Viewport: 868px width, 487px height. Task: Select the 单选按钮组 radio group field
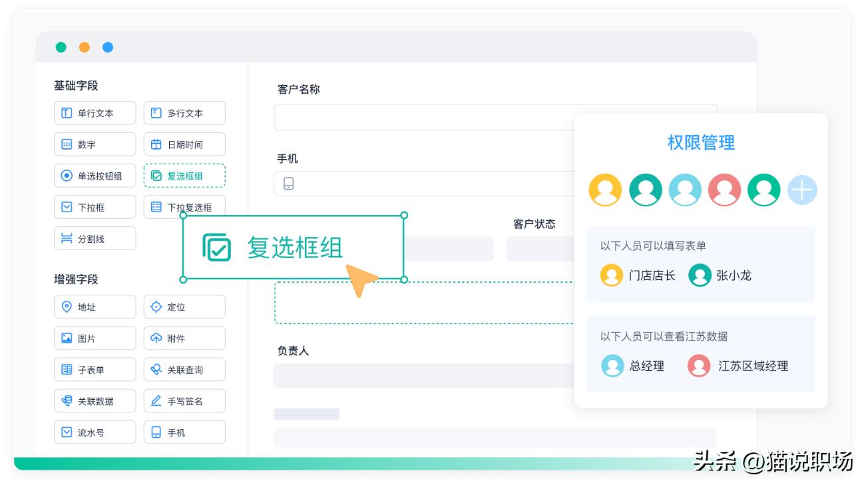tap(95, 176)
